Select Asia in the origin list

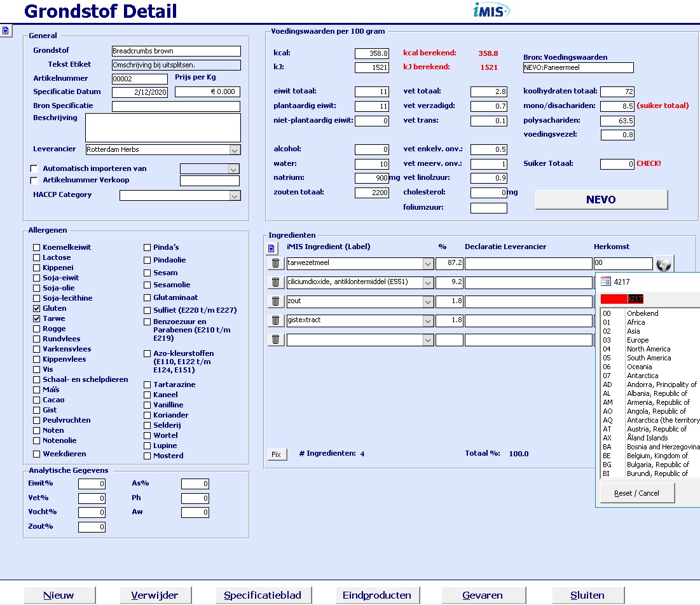[650, 331]
